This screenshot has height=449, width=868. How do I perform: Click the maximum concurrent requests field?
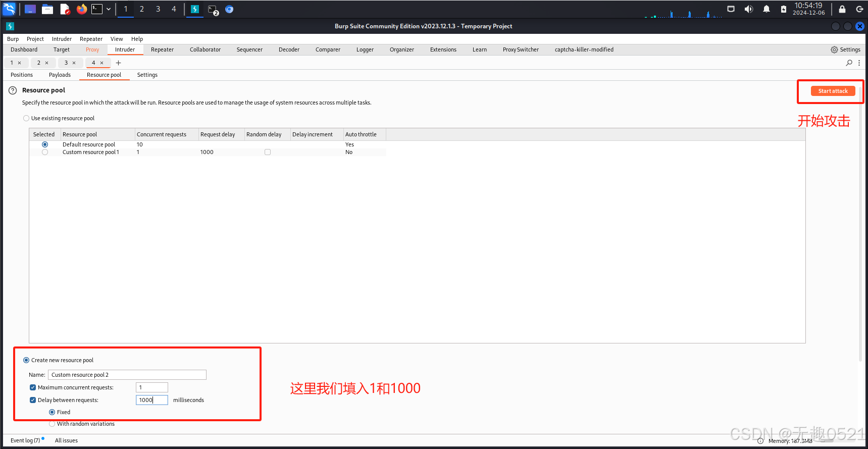click(x=152, y=387)
